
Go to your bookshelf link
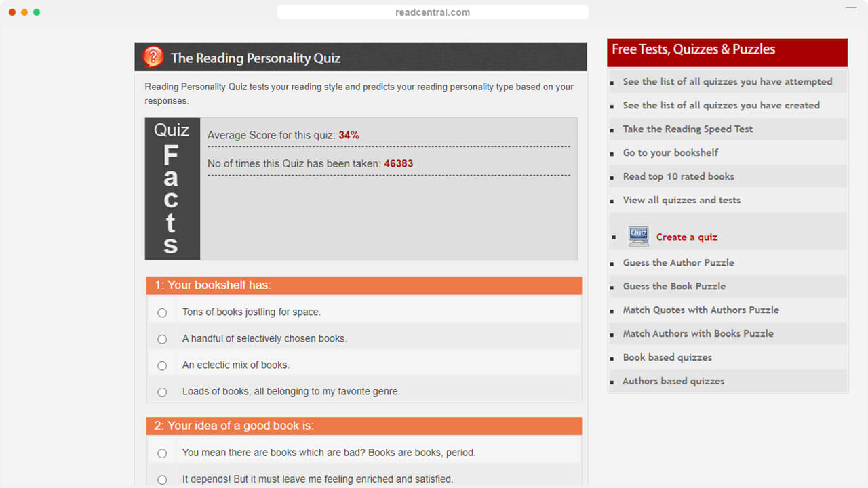click(x=670, y=153)
